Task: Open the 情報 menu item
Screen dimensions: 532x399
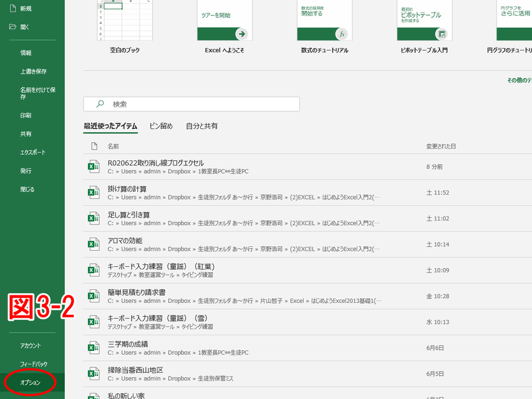Action: pos(26,52)
